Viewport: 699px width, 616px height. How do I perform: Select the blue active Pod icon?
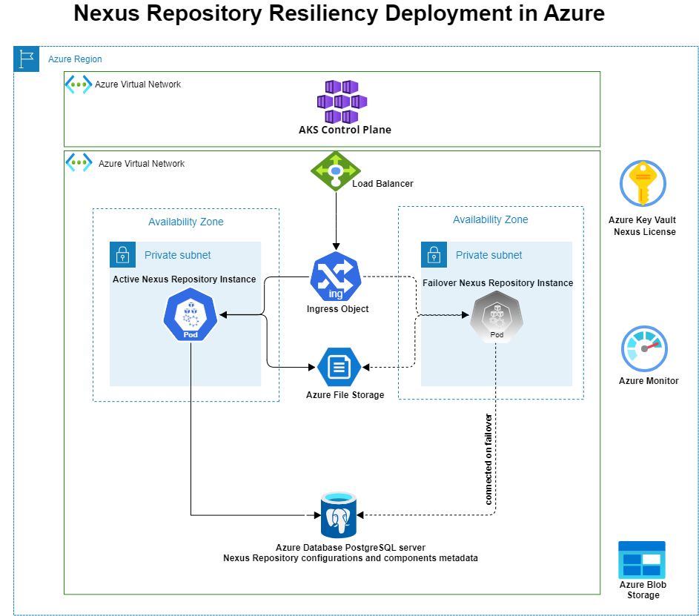(x=191, y=315)
